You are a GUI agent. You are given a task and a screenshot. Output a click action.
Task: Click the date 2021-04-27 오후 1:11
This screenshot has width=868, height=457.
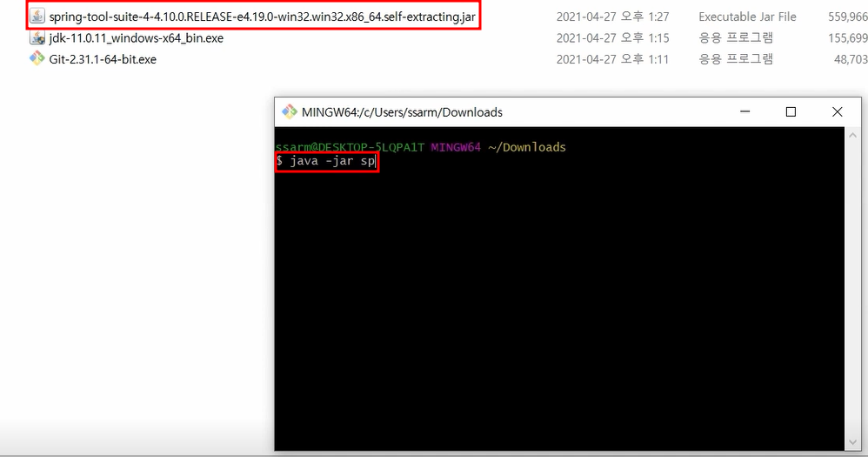point(612,58)
